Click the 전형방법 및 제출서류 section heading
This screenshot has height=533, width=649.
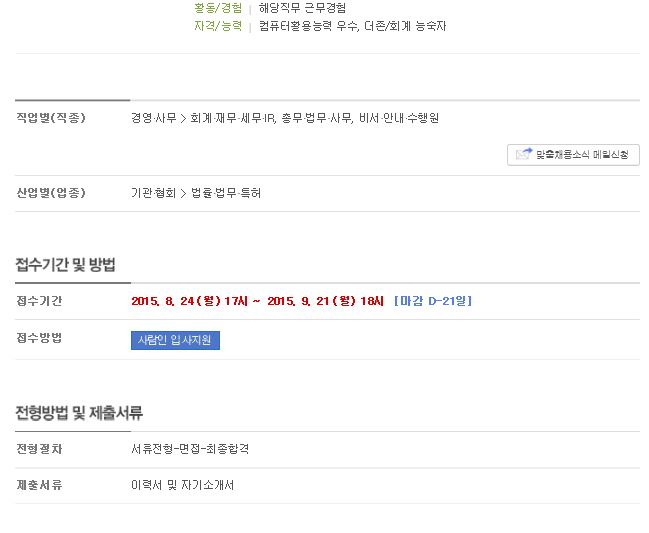79,413
